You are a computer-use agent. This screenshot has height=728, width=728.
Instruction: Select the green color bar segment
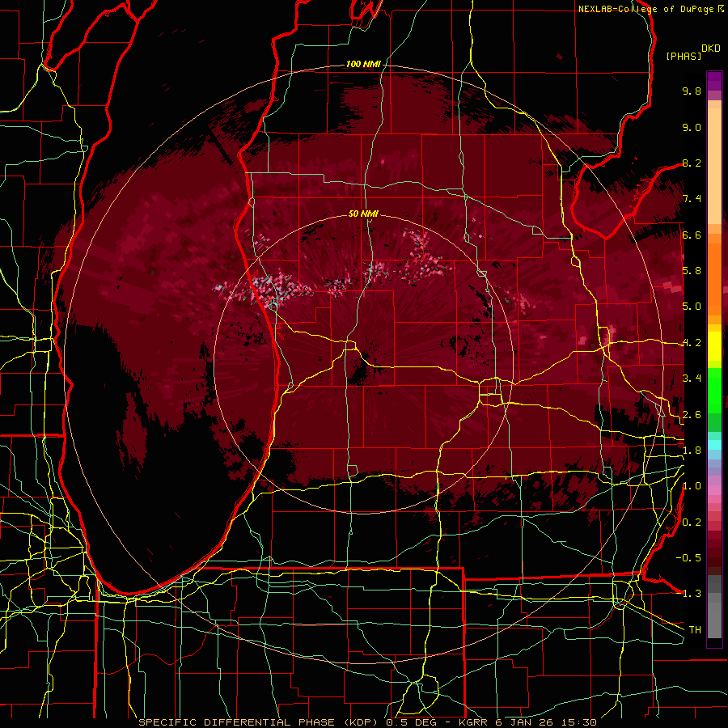(714, 390)
